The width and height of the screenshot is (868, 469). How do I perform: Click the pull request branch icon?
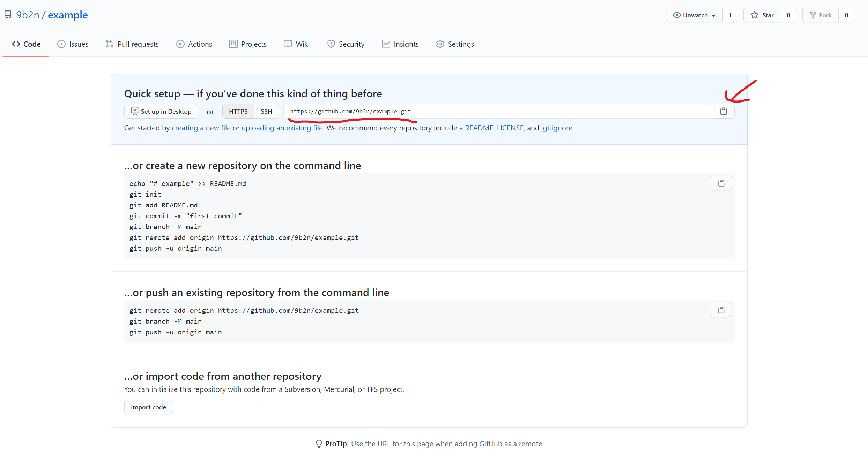(x=110, y=44)
